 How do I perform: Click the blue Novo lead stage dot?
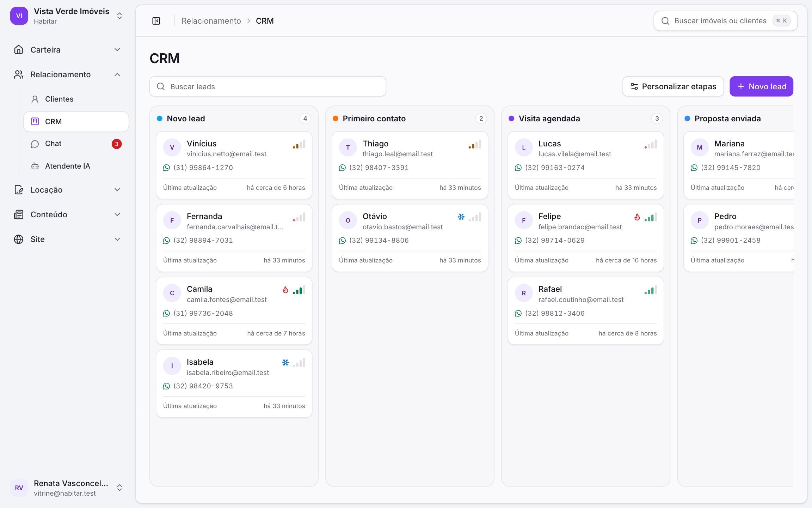coord(160,119)
